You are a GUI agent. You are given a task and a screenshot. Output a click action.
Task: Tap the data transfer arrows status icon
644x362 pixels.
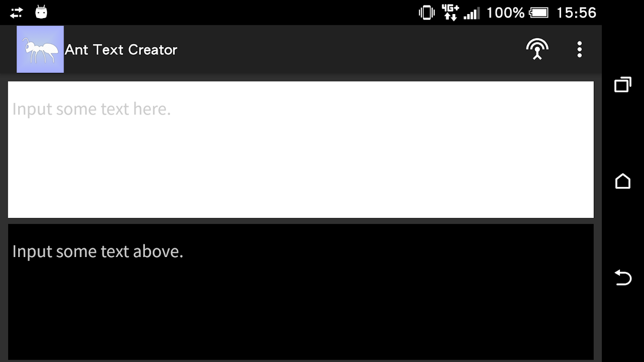tap(16, 13)
